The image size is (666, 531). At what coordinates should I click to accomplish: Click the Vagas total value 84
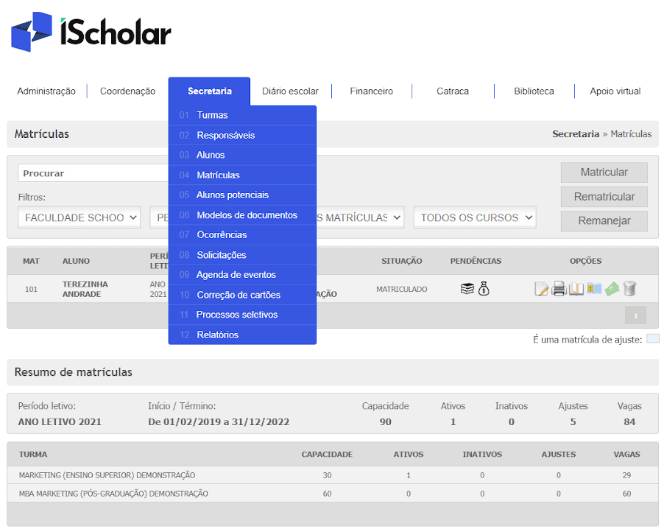[x=629, y=422]
